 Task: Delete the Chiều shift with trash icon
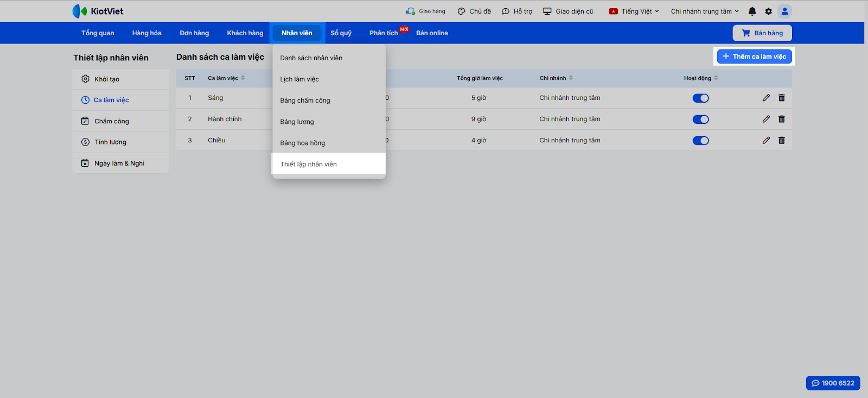tap(782, 140)
